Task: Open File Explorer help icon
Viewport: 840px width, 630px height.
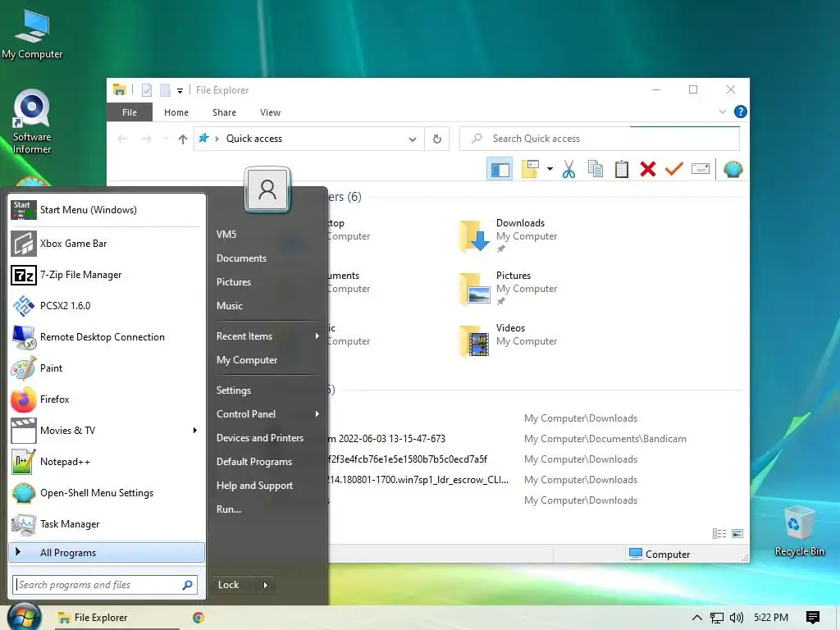Action: pos(741,112)
